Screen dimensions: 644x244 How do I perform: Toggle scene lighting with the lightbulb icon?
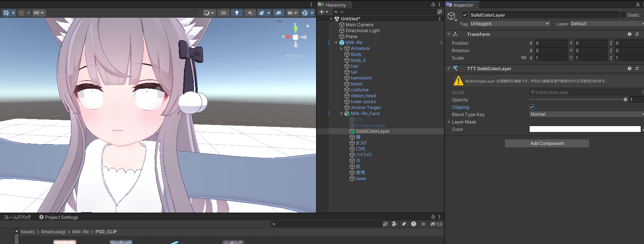pyautogui.click(x=237, y=13)
